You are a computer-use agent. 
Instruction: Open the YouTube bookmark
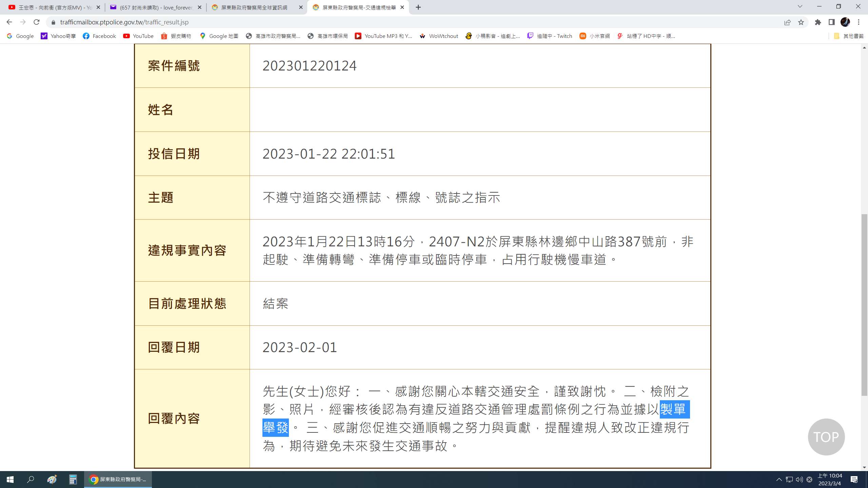[138, 36]
